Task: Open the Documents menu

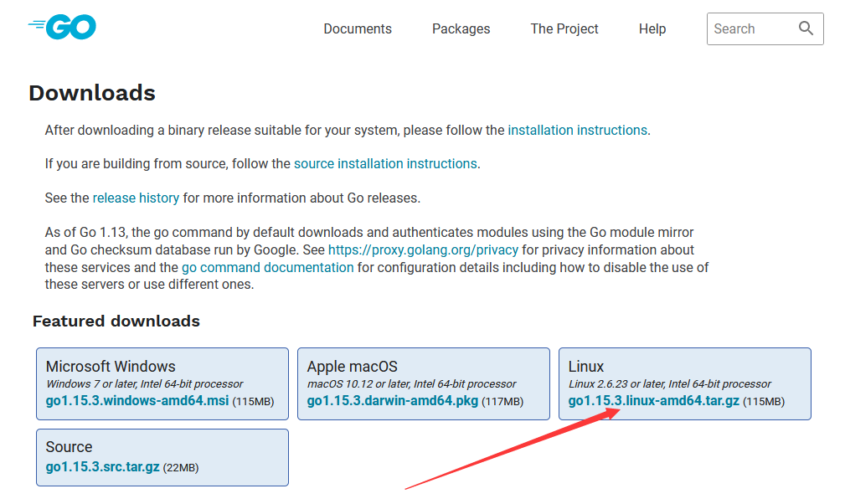Action: [358, 29]
